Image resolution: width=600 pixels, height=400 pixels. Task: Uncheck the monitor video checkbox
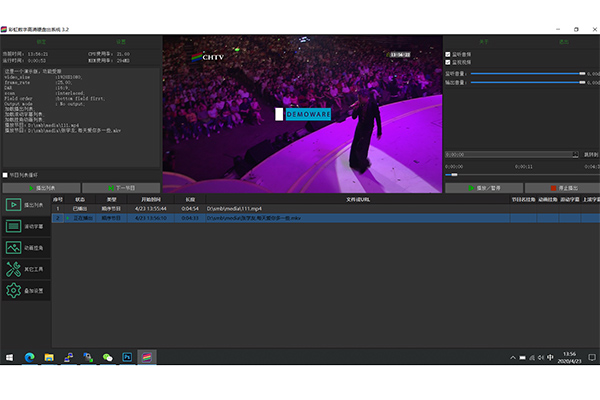448,62
